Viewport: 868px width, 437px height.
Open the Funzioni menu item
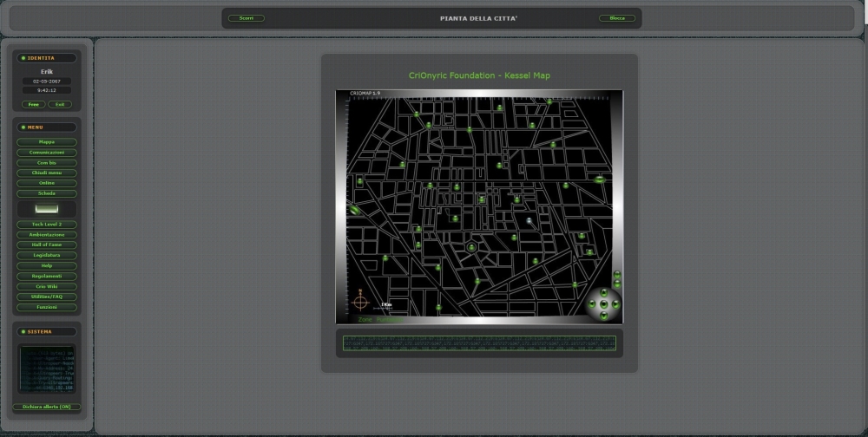47,308
